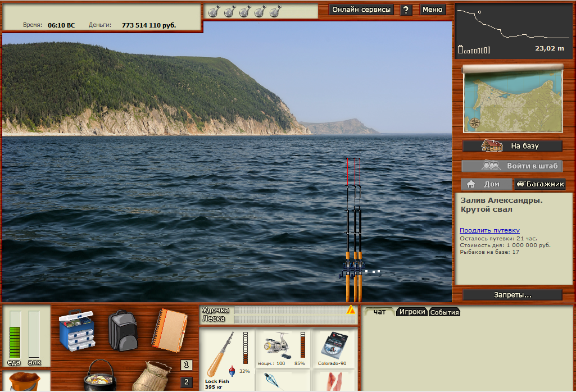This screenshot has width=576, height=392.
Task: Click the еда food level gauge
Action: pyautogui.click(x=15, y=334)
